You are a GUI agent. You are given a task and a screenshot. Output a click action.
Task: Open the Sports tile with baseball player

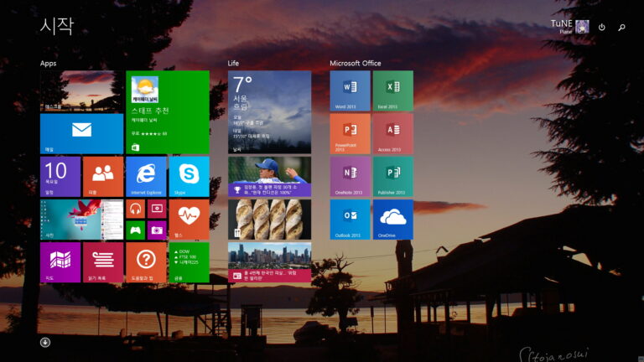[269, 177]
